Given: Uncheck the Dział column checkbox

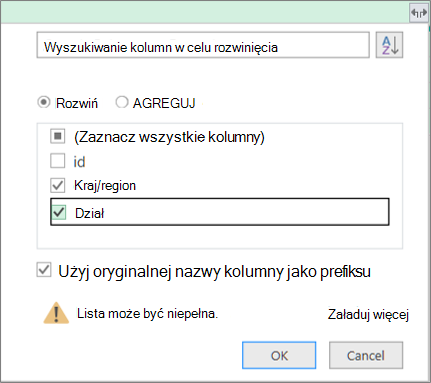Looking at the screenshot, I should point(59,212).
